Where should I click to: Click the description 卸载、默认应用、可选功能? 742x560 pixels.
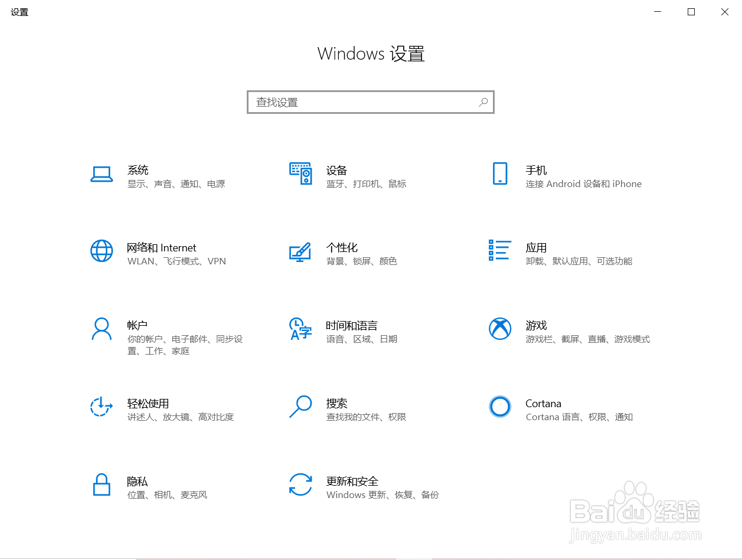[578, 261]
